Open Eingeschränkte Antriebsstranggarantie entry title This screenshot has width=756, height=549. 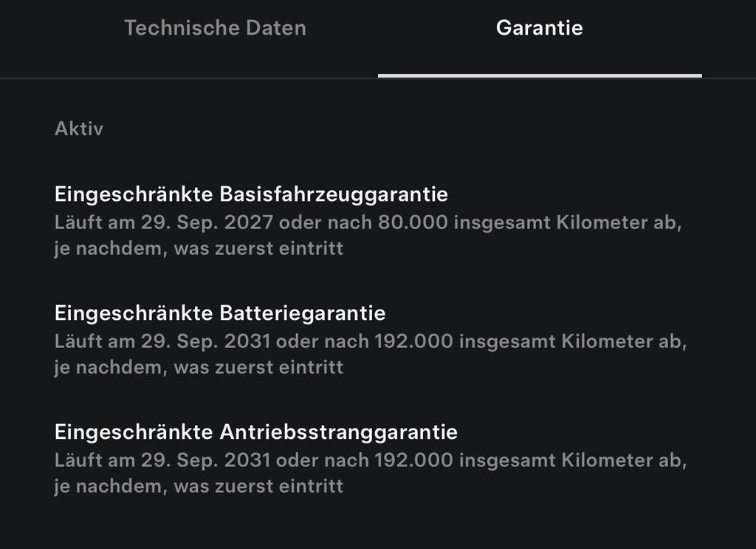pos(256,432)
